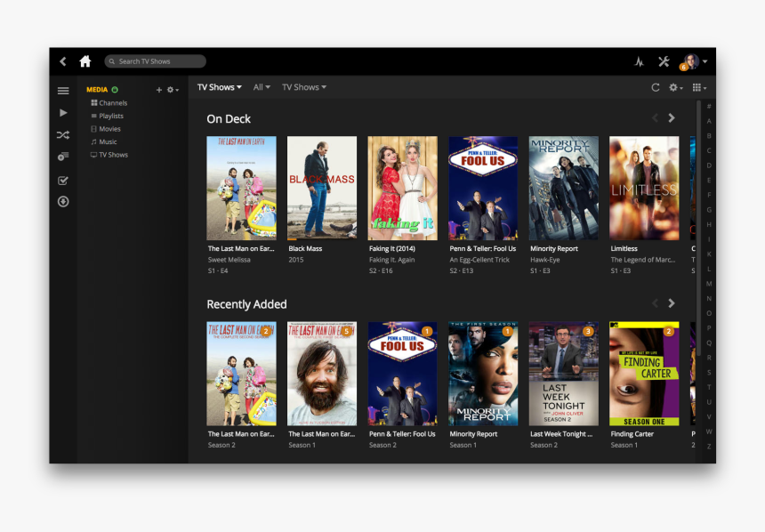Open Faking It poster in On Deck

coord(402,188)
